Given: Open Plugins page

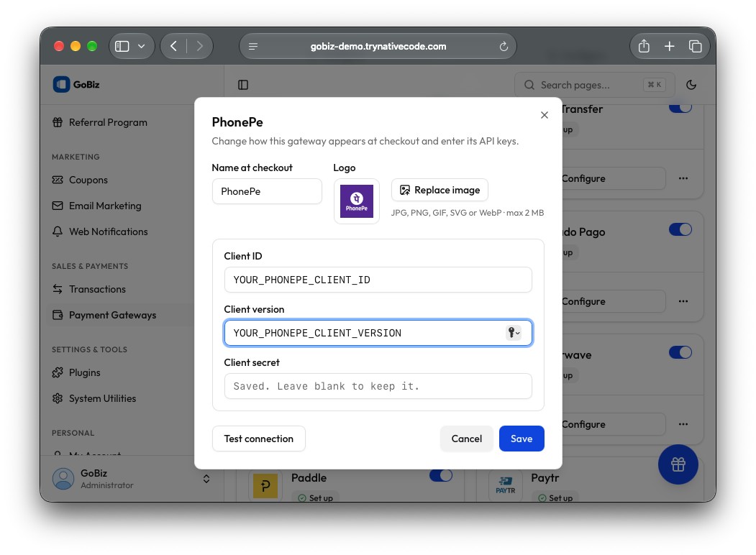Looking at the screenshot, I should [x=85, y=372].
